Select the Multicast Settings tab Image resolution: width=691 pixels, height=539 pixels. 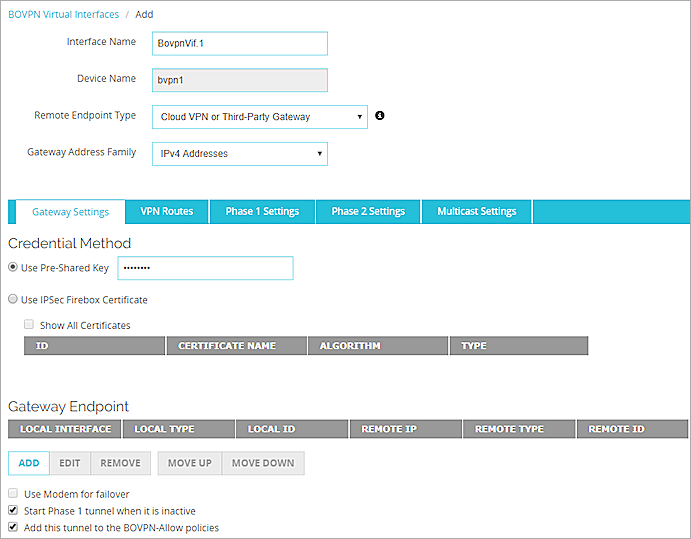(x=477, y=212)
